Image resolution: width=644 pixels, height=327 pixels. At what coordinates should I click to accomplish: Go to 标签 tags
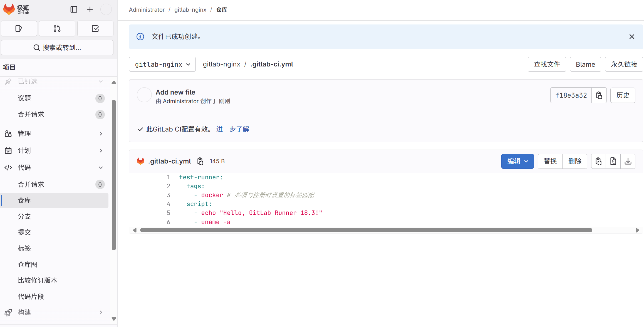[55, 249]
